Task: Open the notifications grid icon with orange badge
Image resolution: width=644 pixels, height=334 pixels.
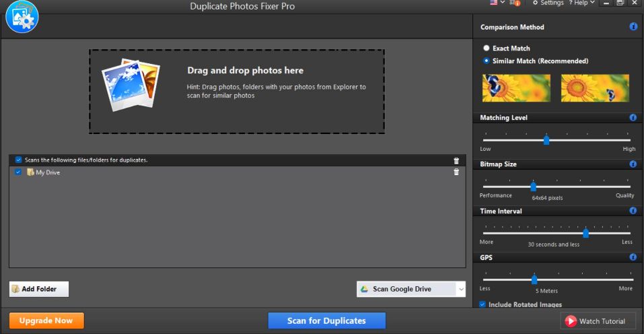Action: tap(515, 3)
